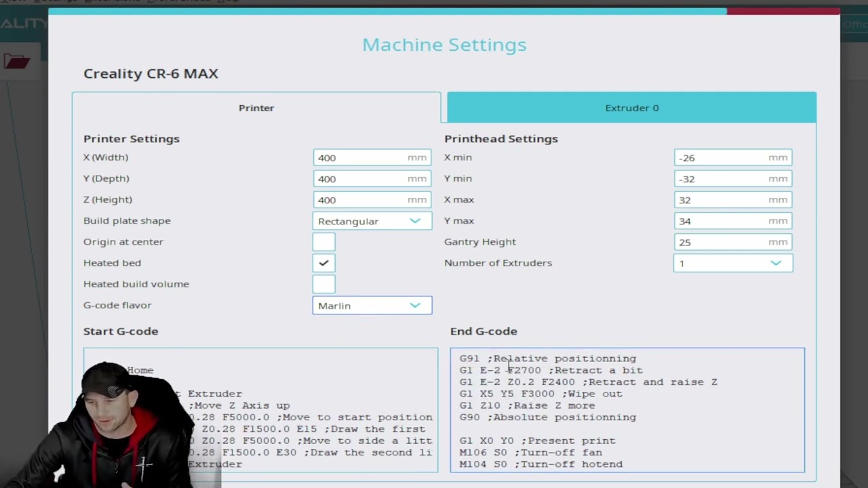This screenshot has height=488, width=868.
Task: Click the 'Creality CR-6 MAX' printer name
Action: click(x=151, y=73)
